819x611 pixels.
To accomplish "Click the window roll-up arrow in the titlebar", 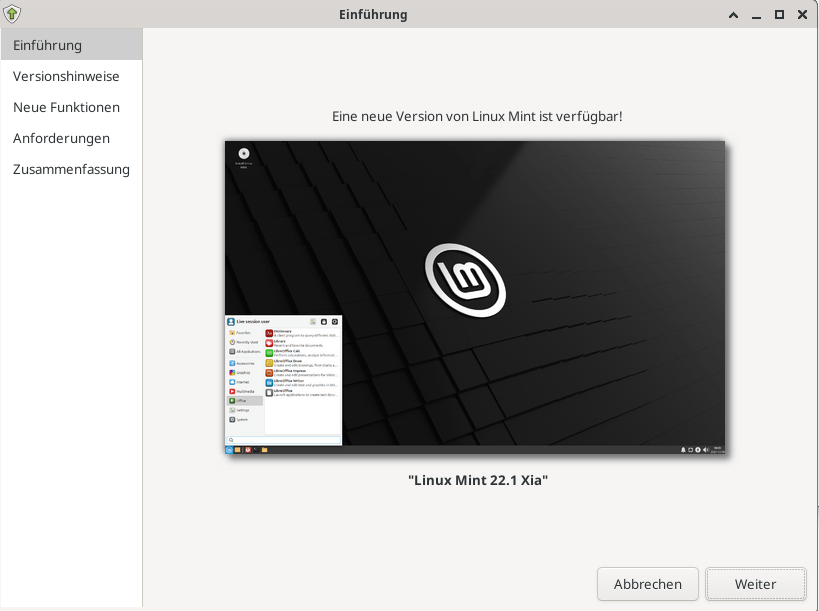I will coord(732,14).
